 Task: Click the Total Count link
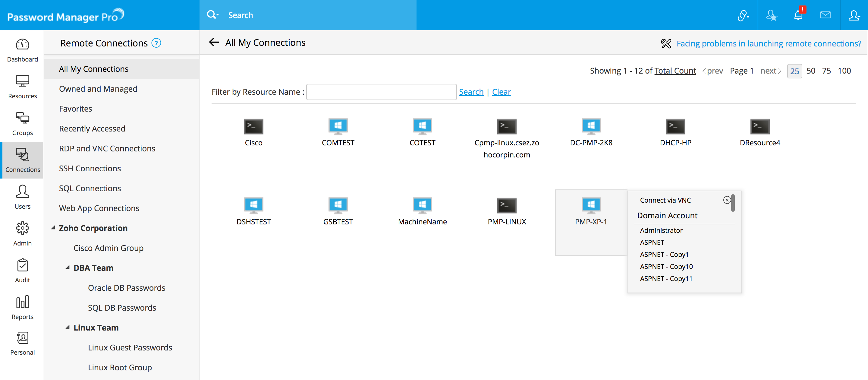click(675, 71)
